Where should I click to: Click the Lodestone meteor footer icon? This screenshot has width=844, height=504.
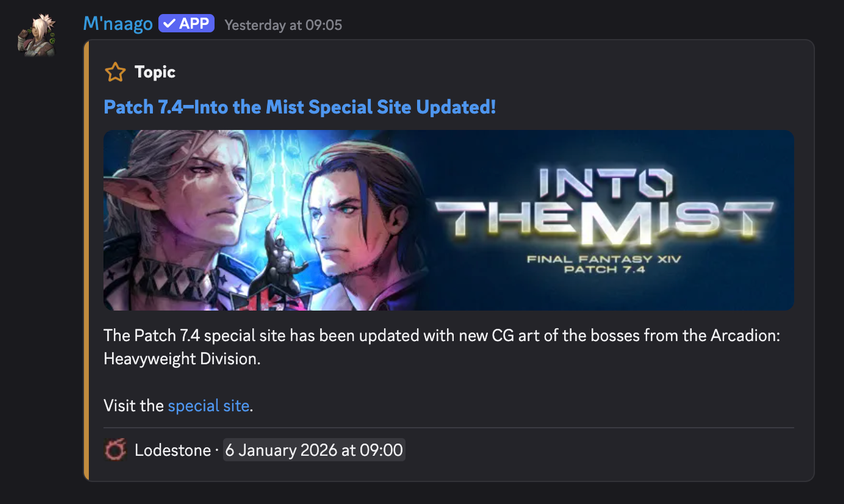(x=115, y=450)
